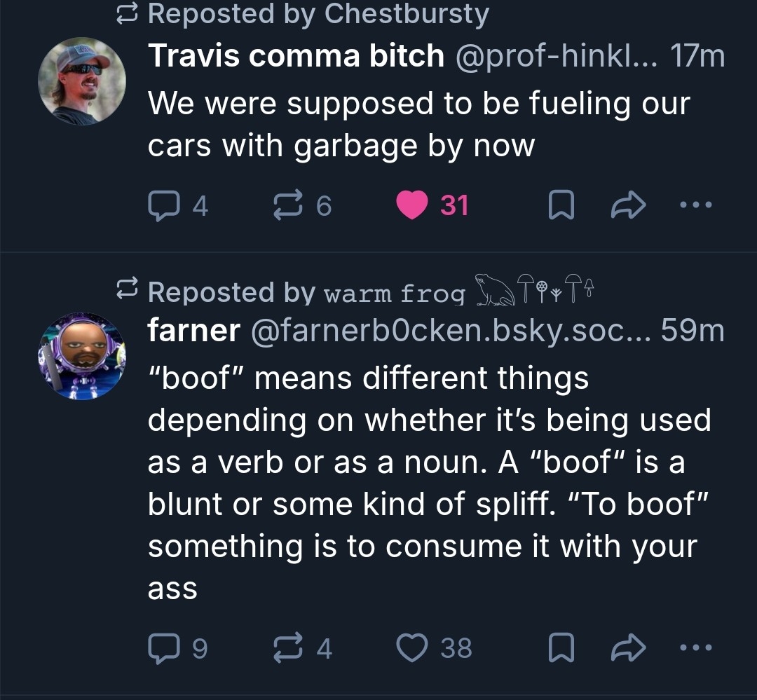Open @farnerb0cken.bsky.soc handle link
Viewport: 757px width, 700px height.
coord(449,331)
